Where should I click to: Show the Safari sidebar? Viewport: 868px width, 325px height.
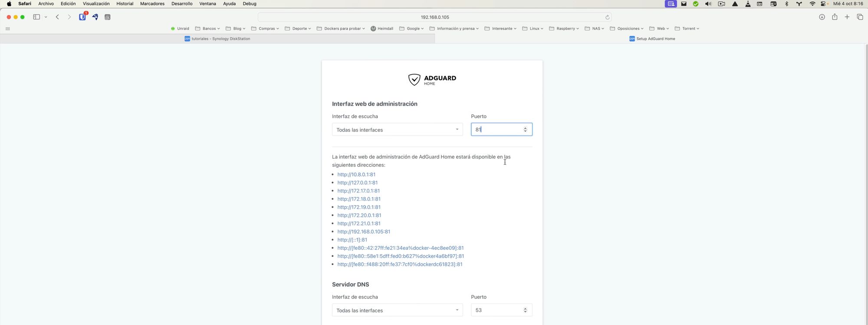click(x=36, y=17)
